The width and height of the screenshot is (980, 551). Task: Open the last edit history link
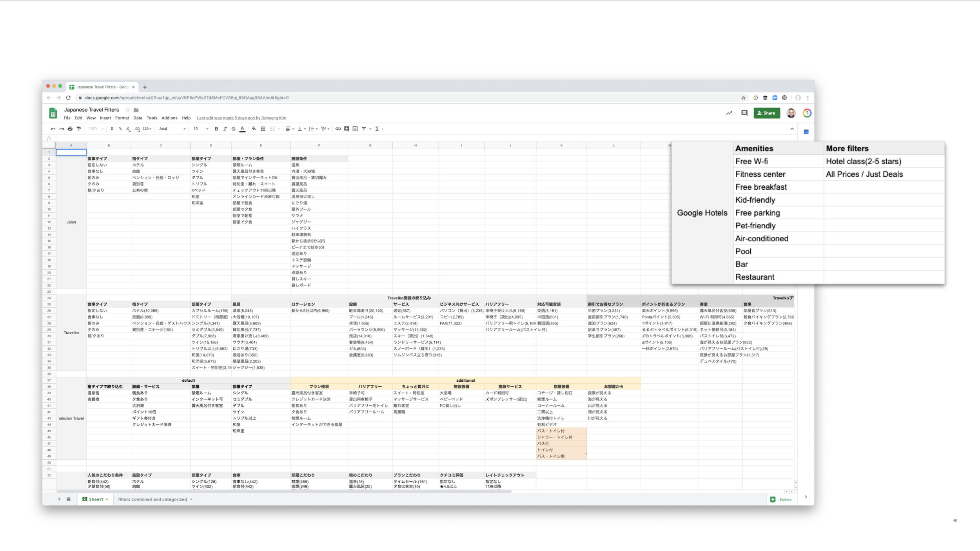tap(241, 118)
